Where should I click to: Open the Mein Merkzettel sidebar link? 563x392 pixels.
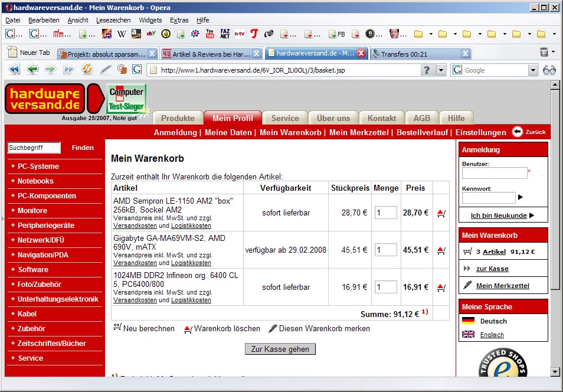point(503,286)
